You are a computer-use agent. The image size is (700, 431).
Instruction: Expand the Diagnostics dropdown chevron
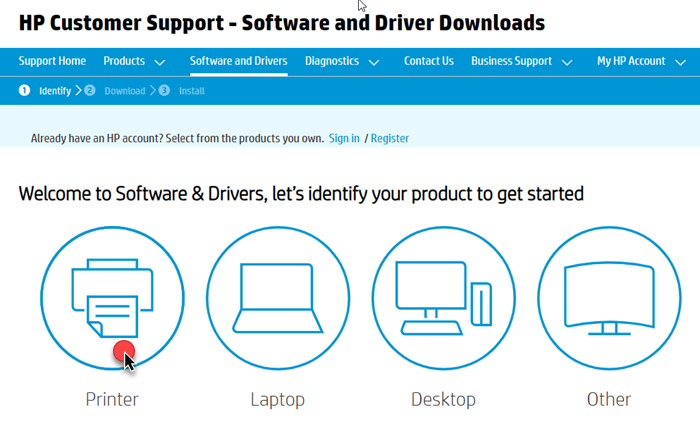[x=374, y=63]
